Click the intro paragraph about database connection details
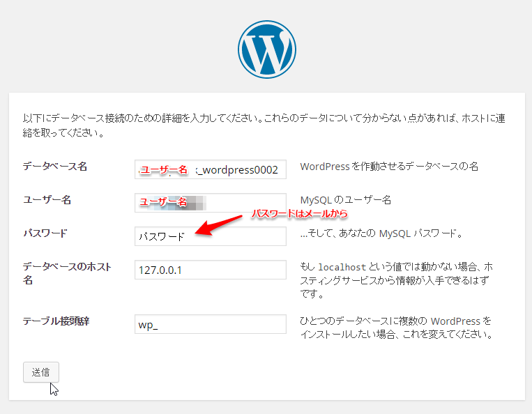Image resolution: width=532 pixels, height=414 pixels. pos(264,125)
